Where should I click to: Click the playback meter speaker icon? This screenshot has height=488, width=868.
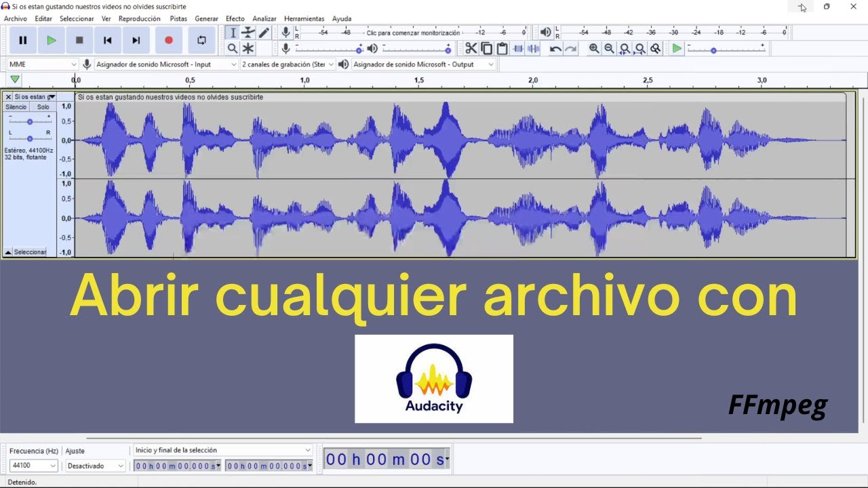click(x=546, y=32)
